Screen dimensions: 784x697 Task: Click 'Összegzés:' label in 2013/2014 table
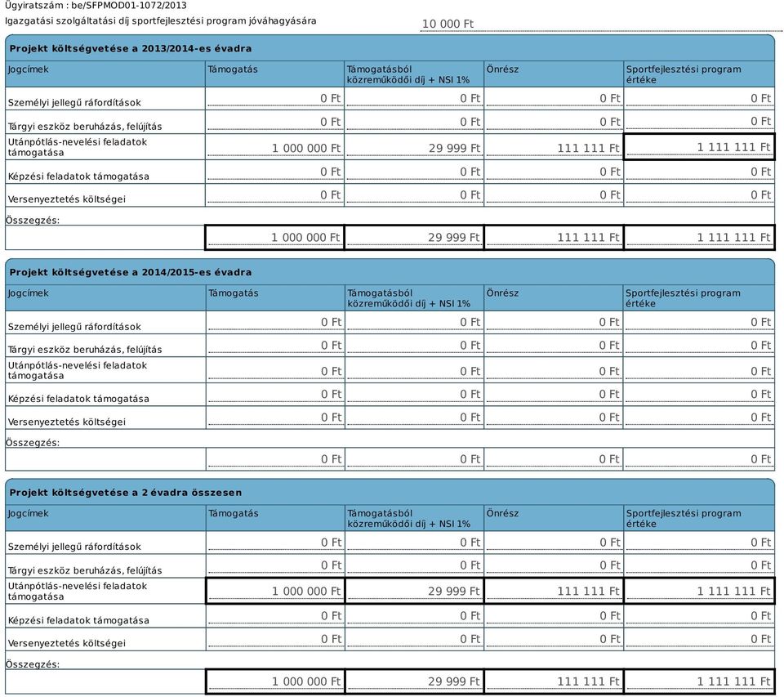click(x=33, y=220)
